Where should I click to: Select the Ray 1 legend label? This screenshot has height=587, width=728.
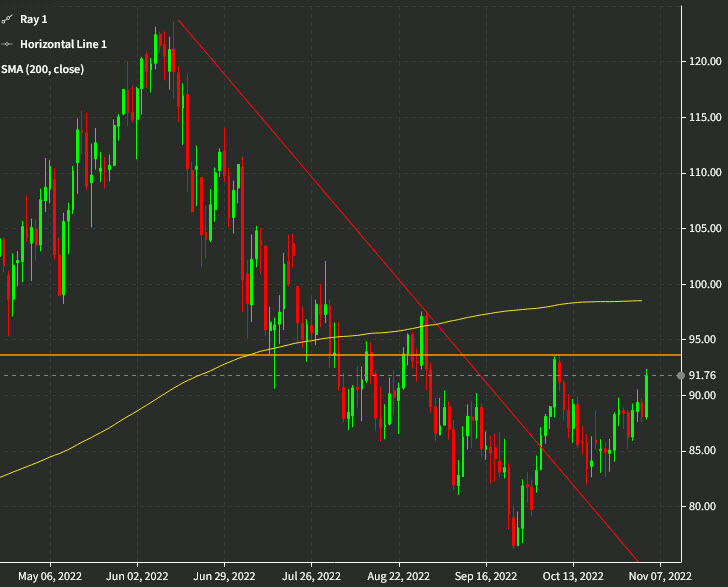(33, 19)
